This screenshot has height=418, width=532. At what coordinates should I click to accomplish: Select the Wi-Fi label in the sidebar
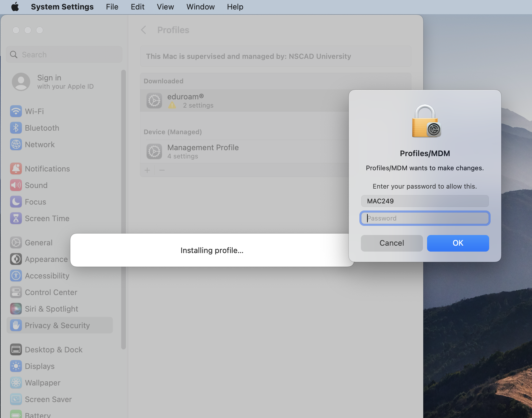(34, 111)
